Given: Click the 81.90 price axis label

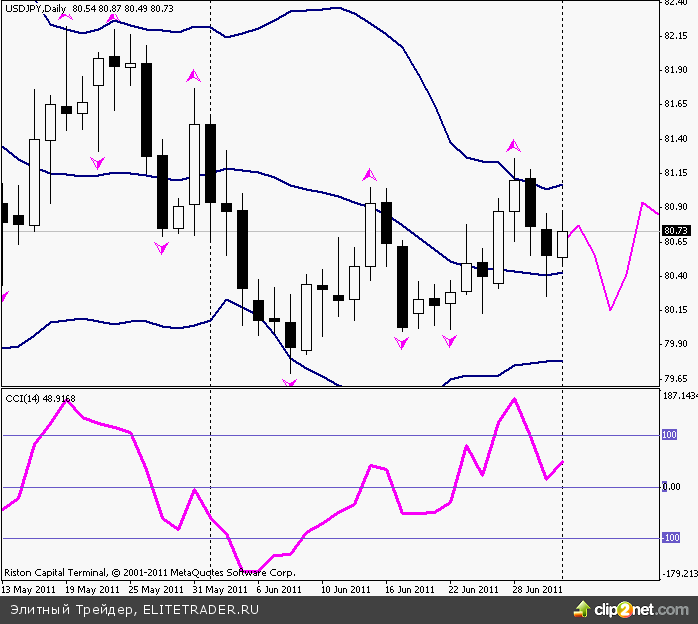Looking at the screenshot, I should [x=676, y=70].
